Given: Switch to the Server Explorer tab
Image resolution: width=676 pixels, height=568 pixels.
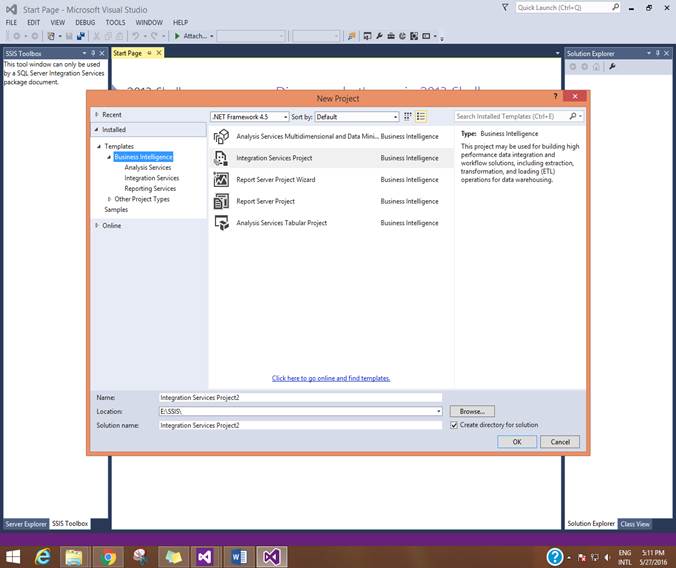Looking at the screenshot, I should tap(26, 524).
